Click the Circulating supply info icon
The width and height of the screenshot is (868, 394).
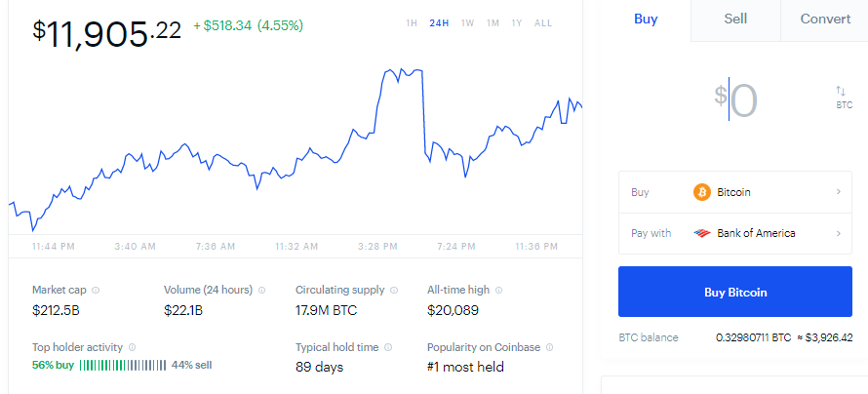pos(394,290)
